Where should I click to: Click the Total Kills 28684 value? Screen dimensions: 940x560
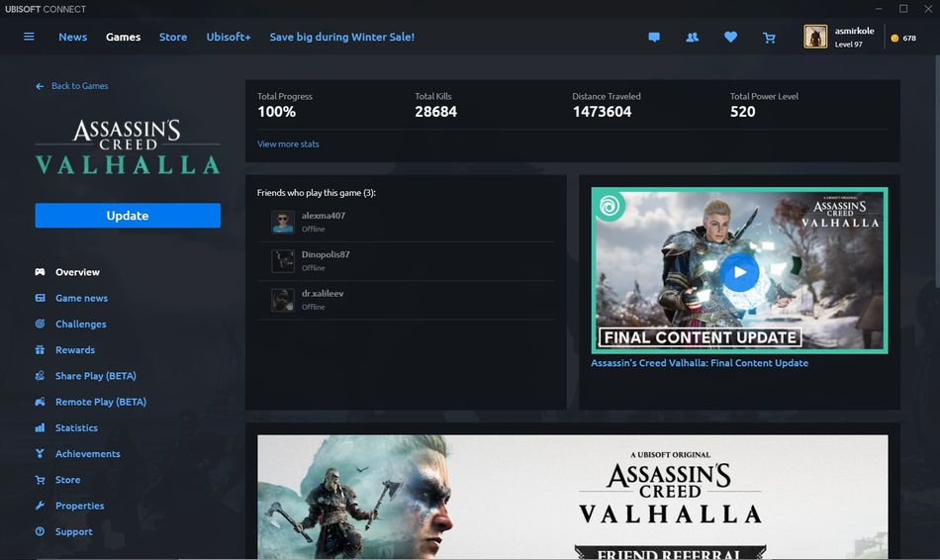pos(435,112)
